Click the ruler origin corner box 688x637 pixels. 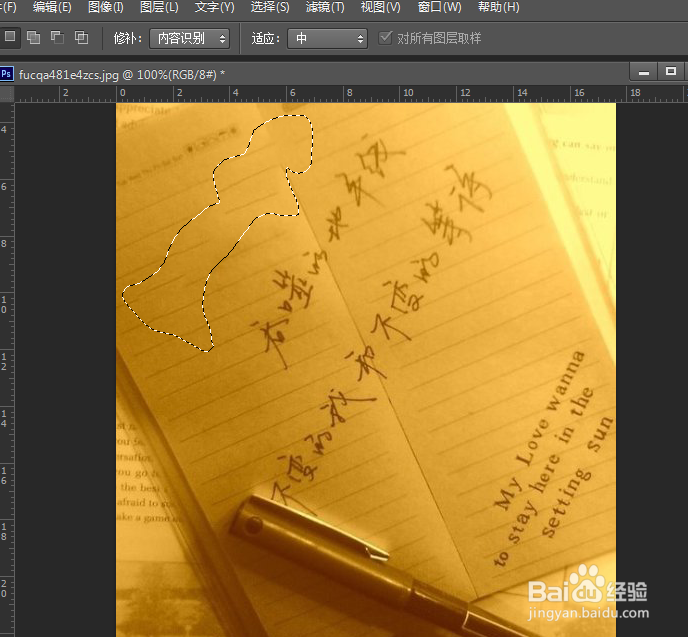pyautogui.click(x=7, y=94)
